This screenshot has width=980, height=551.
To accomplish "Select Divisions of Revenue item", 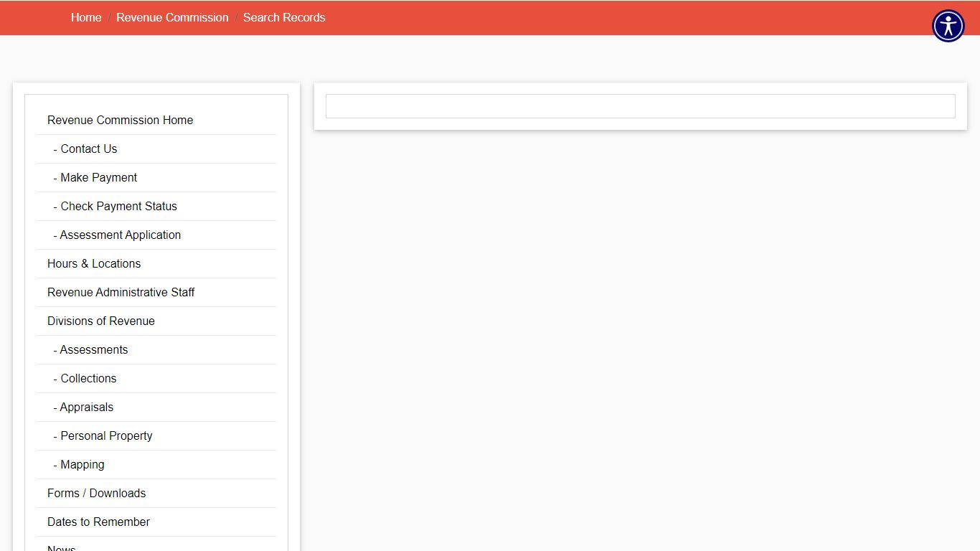I will tap(156, 321).
